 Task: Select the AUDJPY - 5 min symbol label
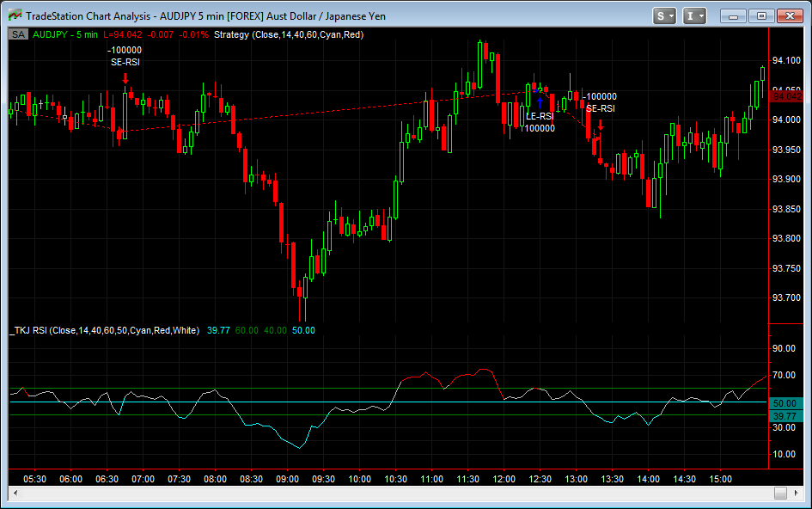click(65, 34)
